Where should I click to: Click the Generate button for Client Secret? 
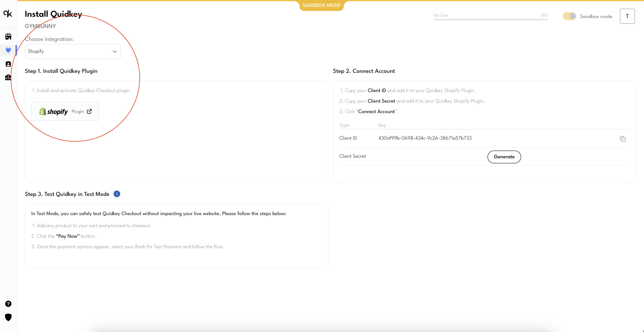pyautogui.click(x=504, y=157)
